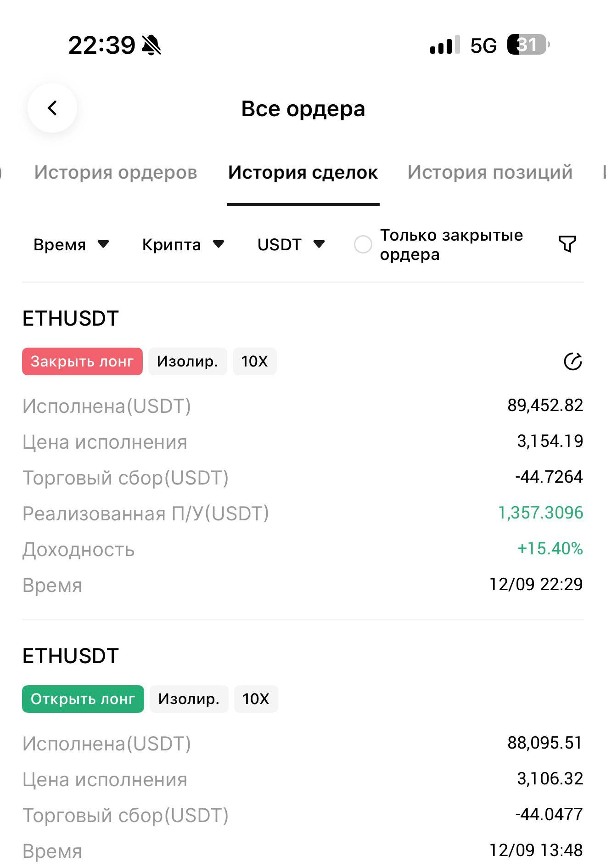Select the "История сделок" tab
Viewport: 606px width, 868px height.
(303, 172)
